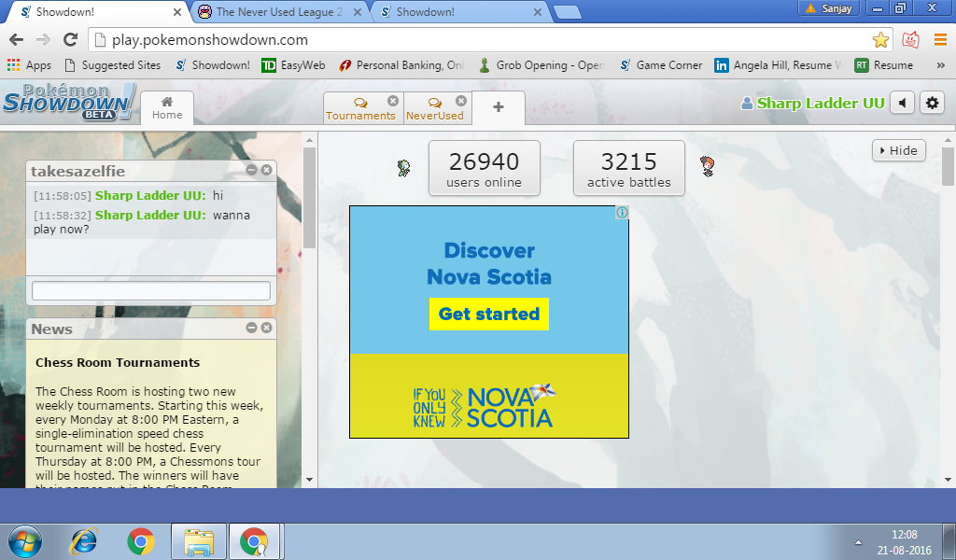
Task: Click Get started on Nova Scotia ad
Action: click(489, 315)
